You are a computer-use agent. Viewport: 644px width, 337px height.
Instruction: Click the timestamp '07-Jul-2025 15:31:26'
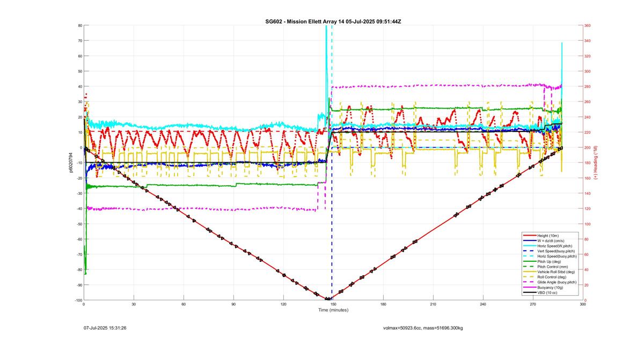(105, 327)
